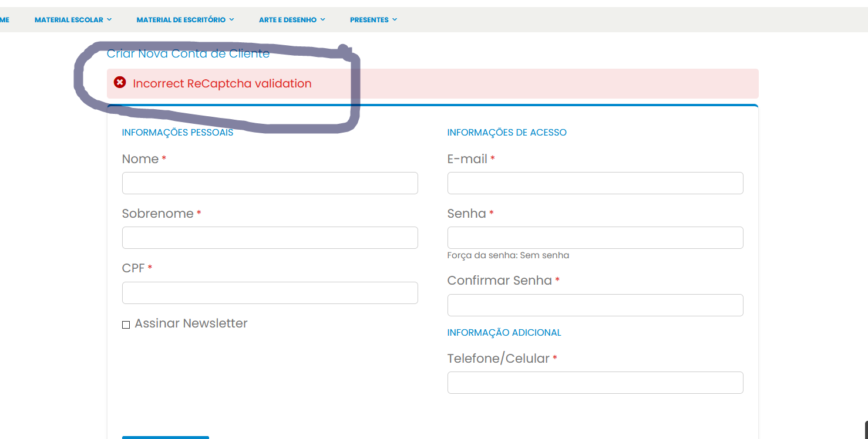The height and width of the screenshot is (439, 868).
Task: Focus the Nome input field
Action: (x=270, y=183)
